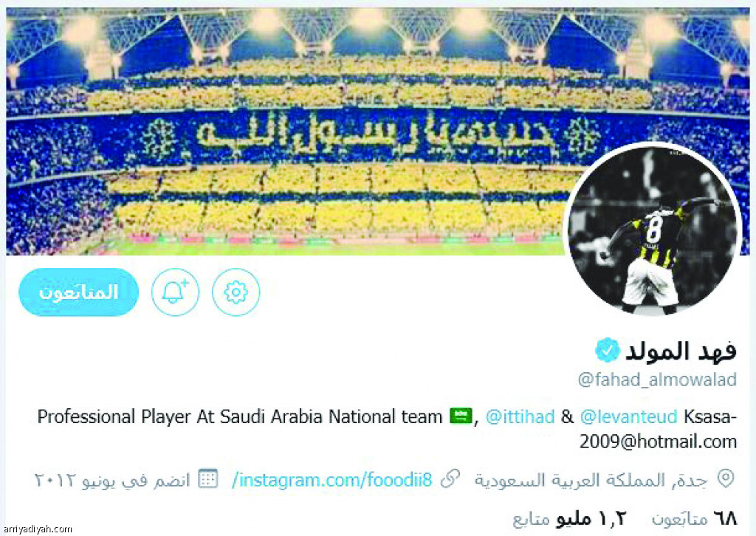
Task: Click the notification bell icon
Action: pos(175,292)
